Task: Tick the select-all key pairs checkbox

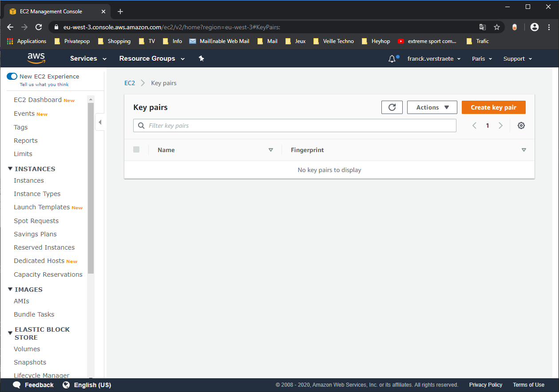Action: (136, 149)
